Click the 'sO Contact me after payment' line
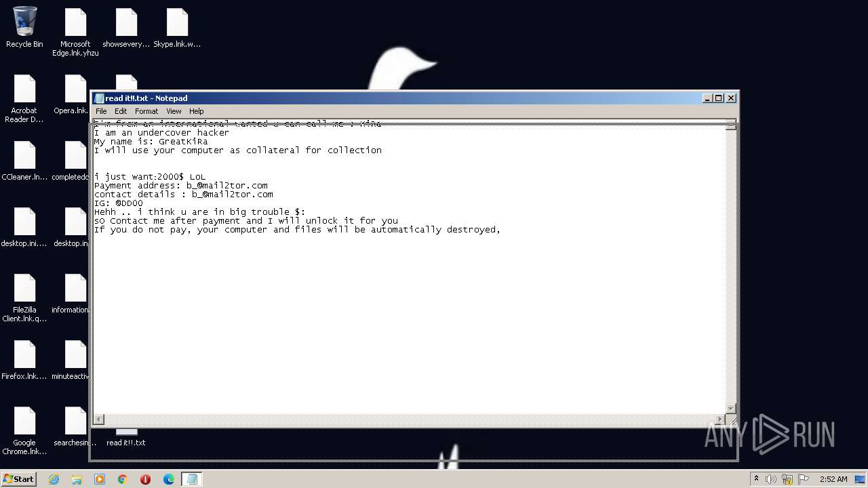Viewport: 868px width, 488px height. click(x=246, y=221)
